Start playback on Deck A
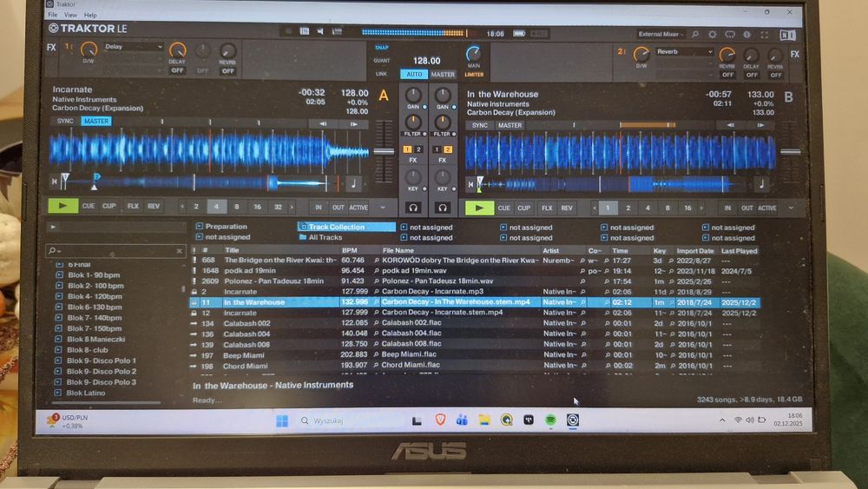 tap(62, 206)
